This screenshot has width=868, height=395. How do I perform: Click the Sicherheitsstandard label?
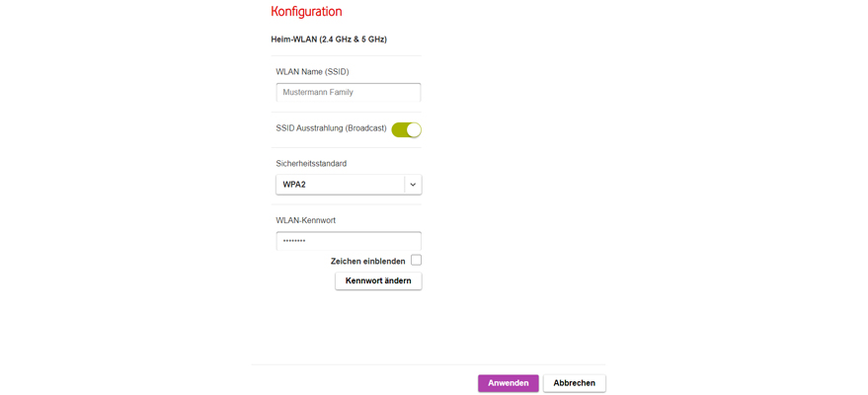311,164
